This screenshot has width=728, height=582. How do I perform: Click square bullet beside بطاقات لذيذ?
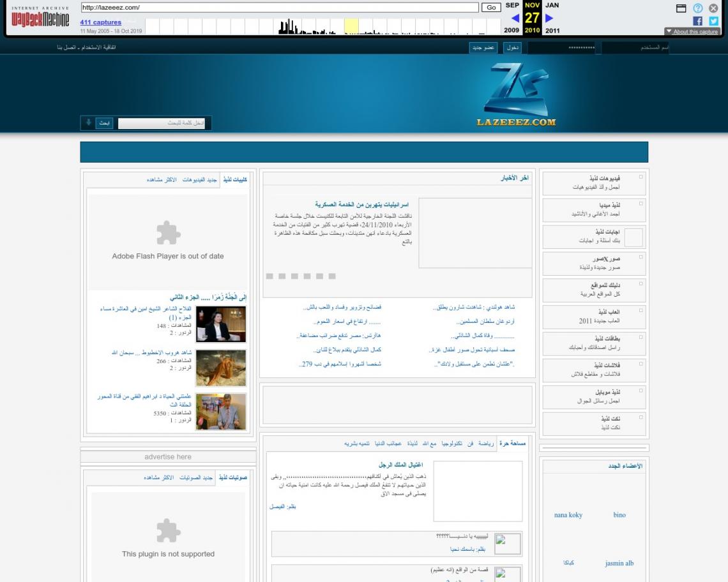[x=641, y=337]
